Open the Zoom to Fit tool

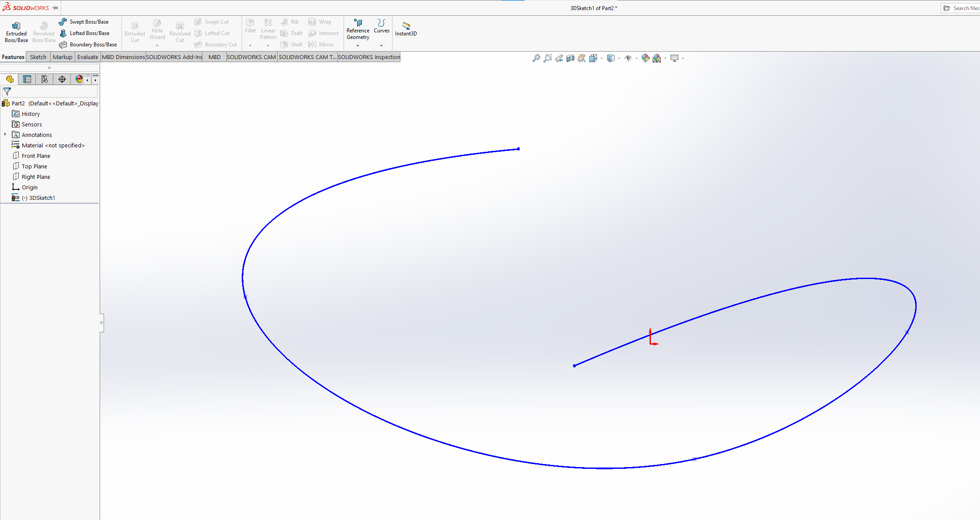[x=536, y=58]
